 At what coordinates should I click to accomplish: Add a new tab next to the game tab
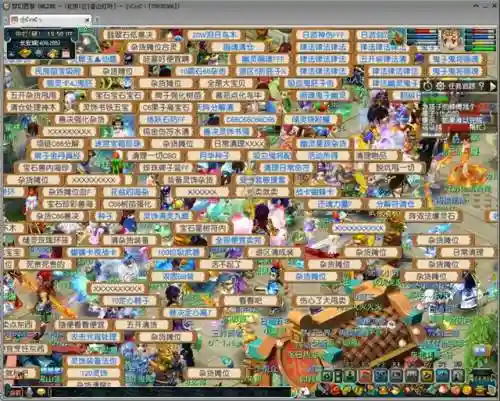97,20
